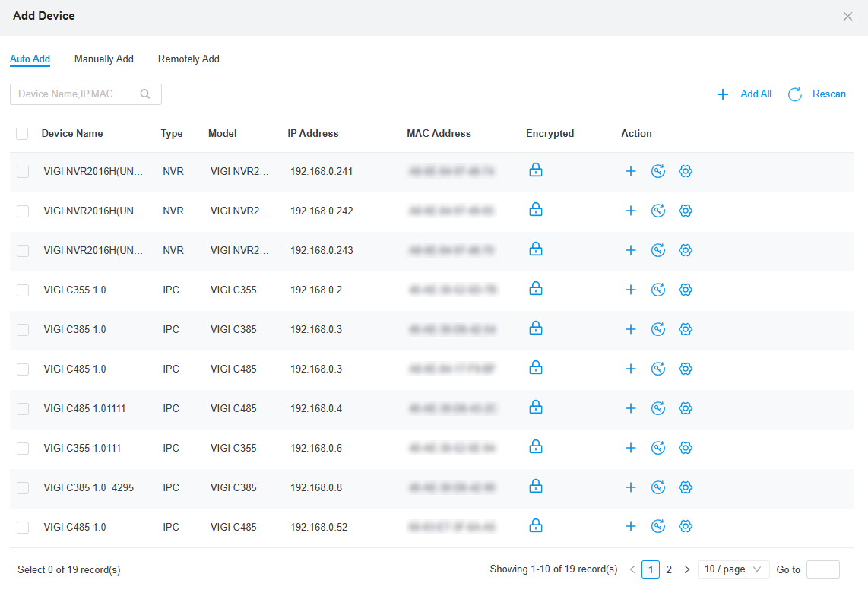Screen dimensions: 868x593
Task: Open the '10 / page' dropdown
Action: pos(733,569)
